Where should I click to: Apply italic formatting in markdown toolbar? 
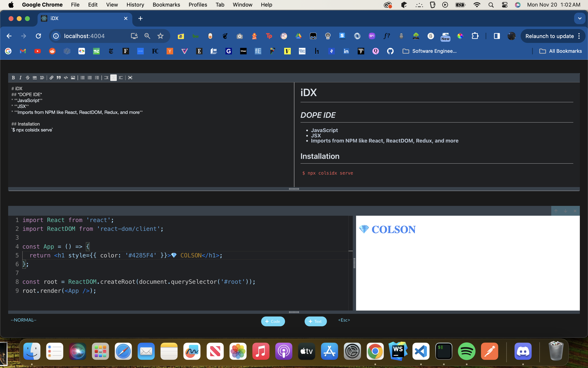(x=20, y=78)
